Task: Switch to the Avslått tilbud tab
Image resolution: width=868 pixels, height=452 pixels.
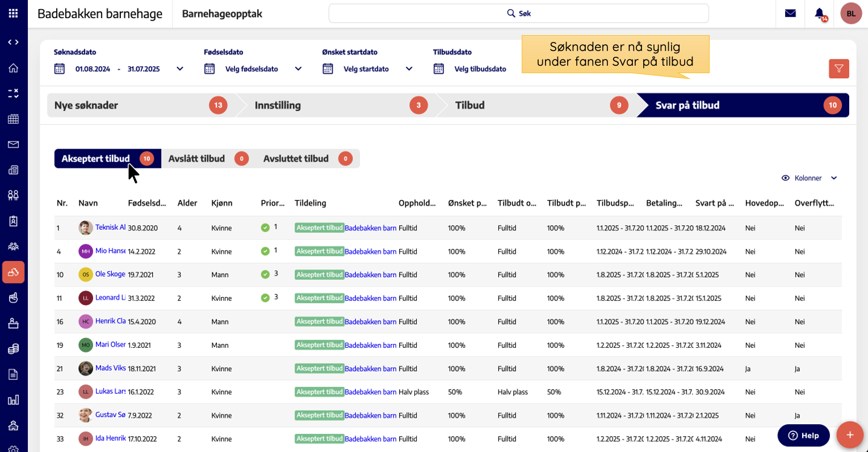Action: click(196, 159)
